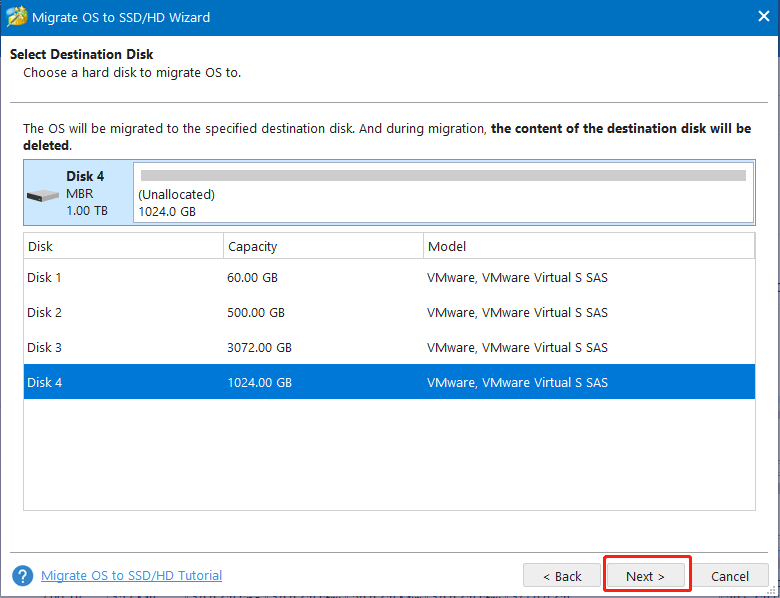Click the 60.00 GB capacity cell
780x598 pixels.
pyautogui.click(x=256, y=278)
